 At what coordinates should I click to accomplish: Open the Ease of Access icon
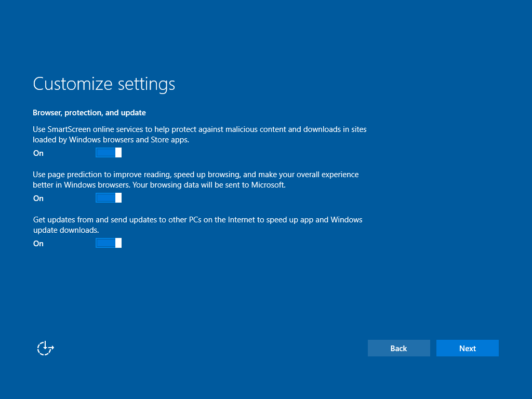point(46,348)
